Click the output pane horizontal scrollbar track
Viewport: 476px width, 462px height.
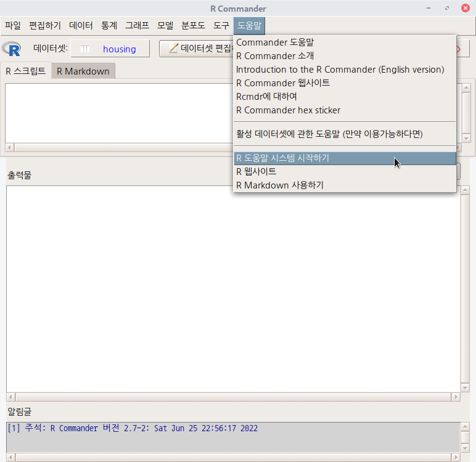click(234, 397)
